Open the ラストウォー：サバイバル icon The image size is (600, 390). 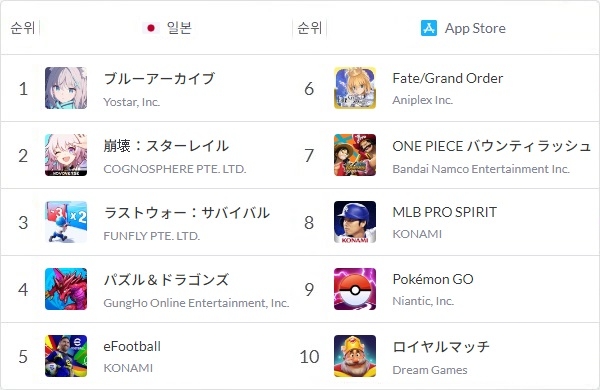[x=66, y=222]
